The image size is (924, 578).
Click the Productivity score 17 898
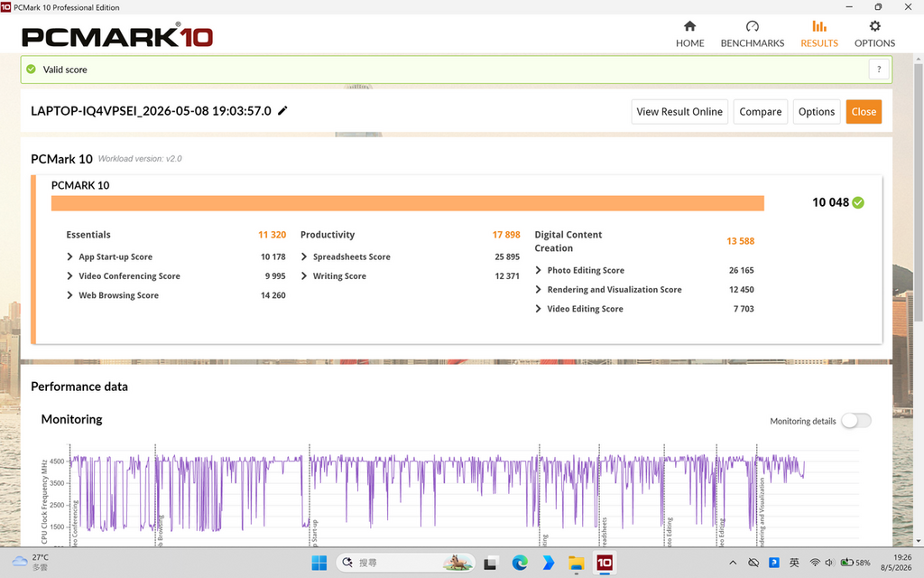[506, 235]
